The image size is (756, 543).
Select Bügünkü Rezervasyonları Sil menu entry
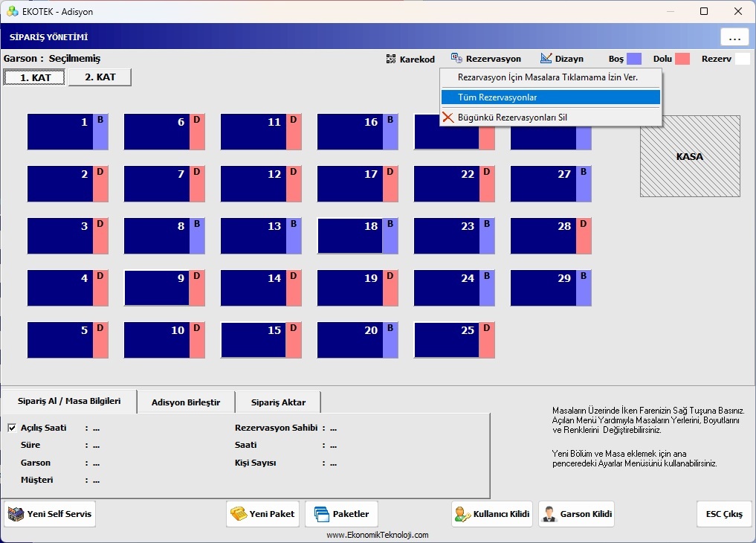tap(551, 118)
